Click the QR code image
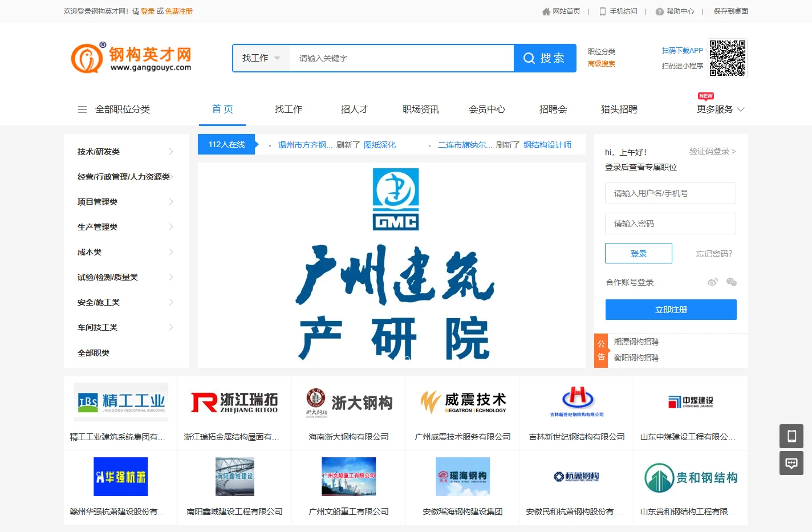The image size is (812, 532). [x=728, y=58]
